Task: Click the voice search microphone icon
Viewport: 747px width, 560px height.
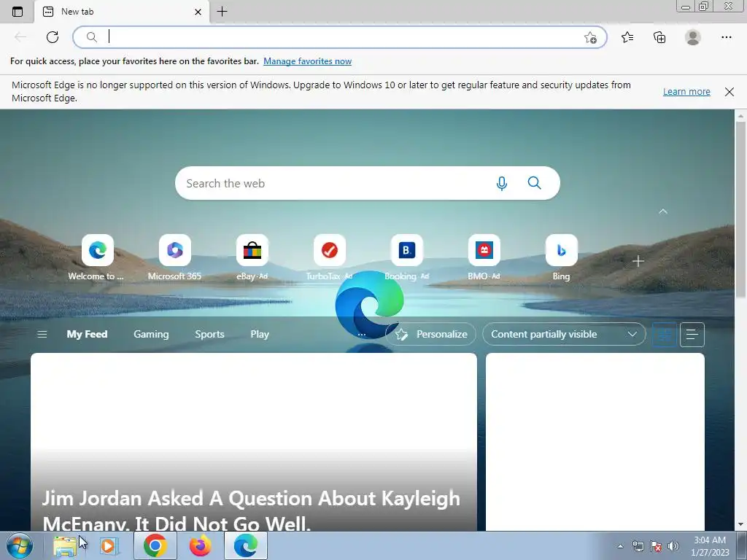Action: (502, 183)
